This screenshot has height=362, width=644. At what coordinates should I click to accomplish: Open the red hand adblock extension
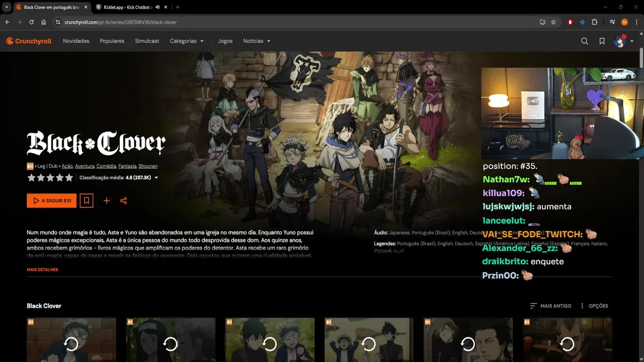click(570, 22)
